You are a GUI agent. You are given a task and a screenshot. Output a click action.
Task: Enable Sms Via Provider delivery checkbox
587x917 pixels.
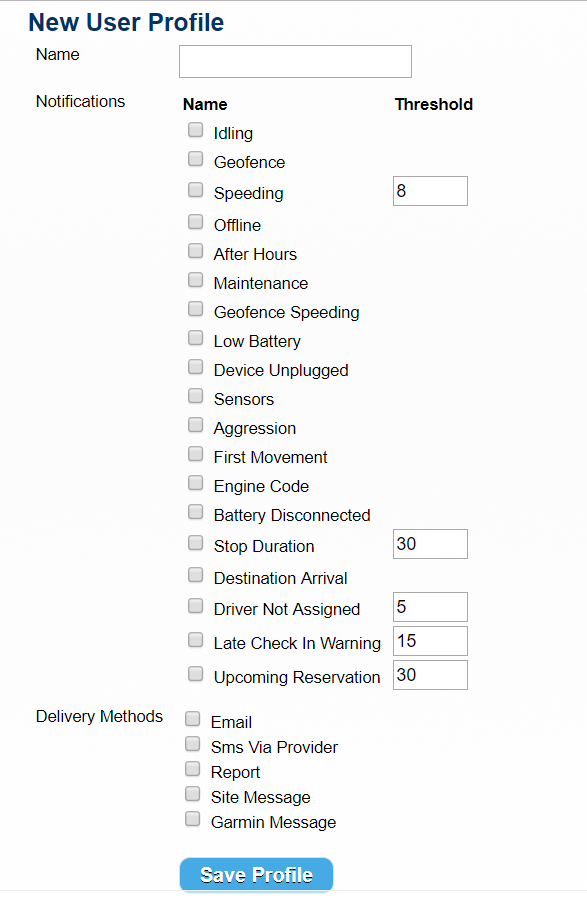tap(192, 744)
